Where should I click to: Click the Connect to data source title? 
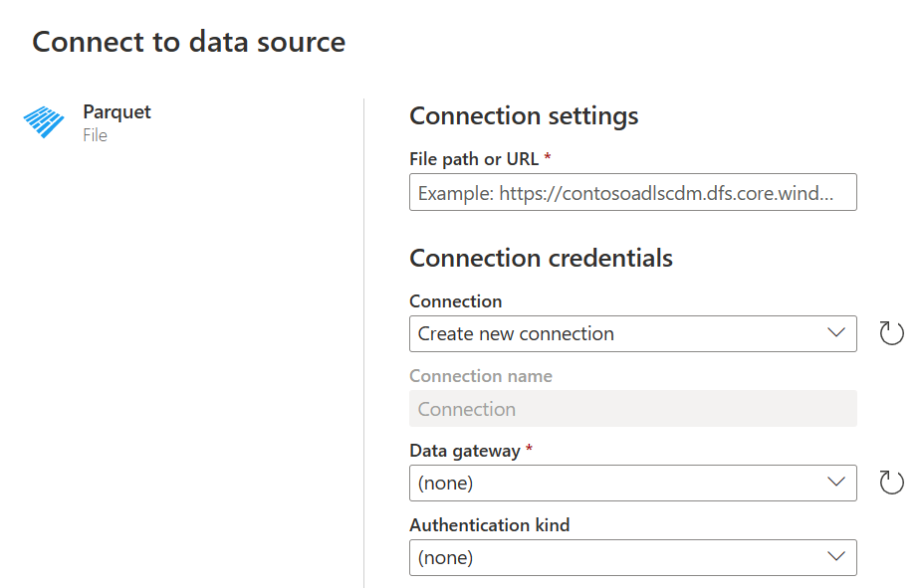(x=189, y=42)
